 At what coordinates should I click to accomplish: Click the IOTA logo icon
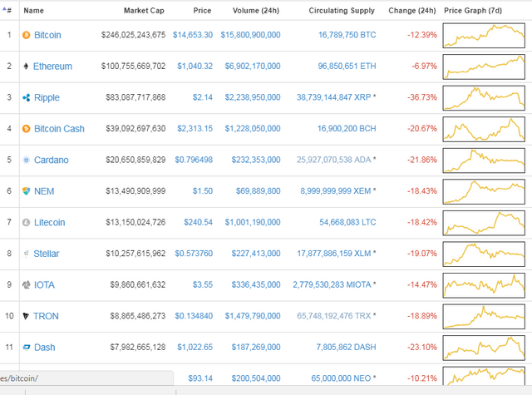pos(26,284)
